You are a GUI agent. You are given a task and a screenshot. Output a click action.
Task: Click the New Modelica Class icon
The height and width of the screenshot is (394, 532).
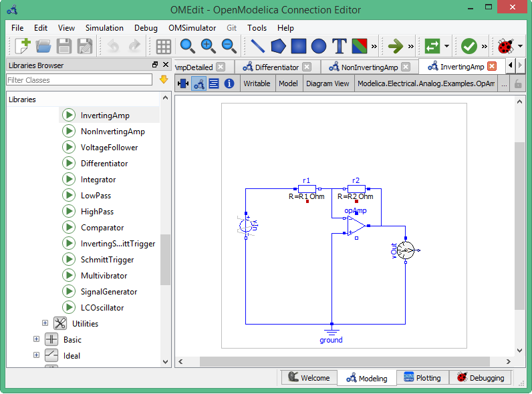tap(22, 46)
